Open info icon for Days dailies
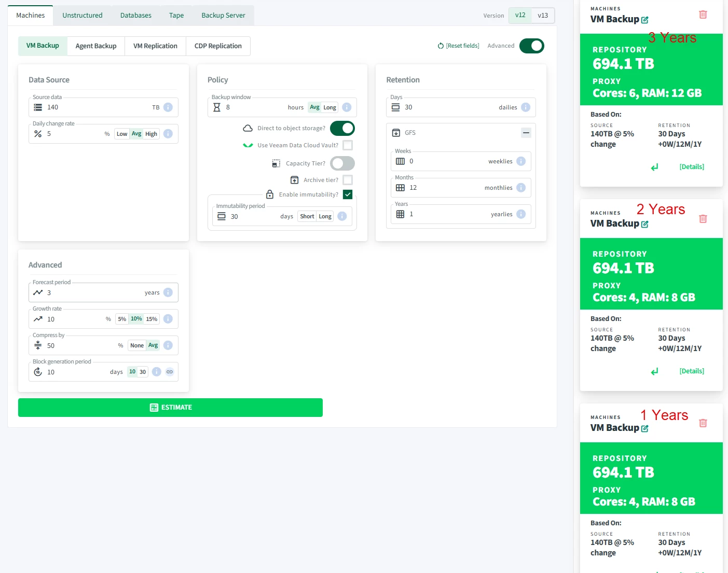This screenshot has height=573, width=728. (526, 107)
